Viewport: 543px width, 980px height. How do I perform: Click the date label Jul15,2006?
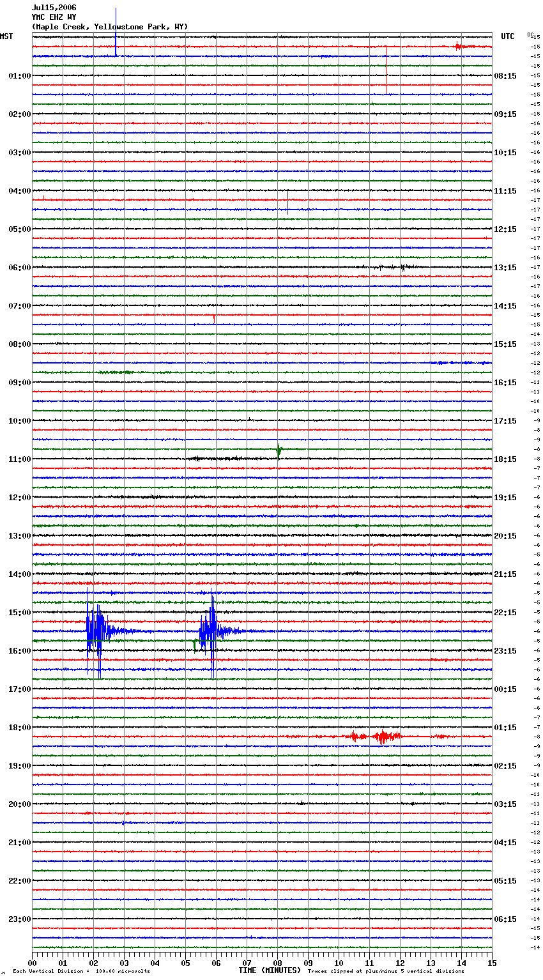[54, 8]
